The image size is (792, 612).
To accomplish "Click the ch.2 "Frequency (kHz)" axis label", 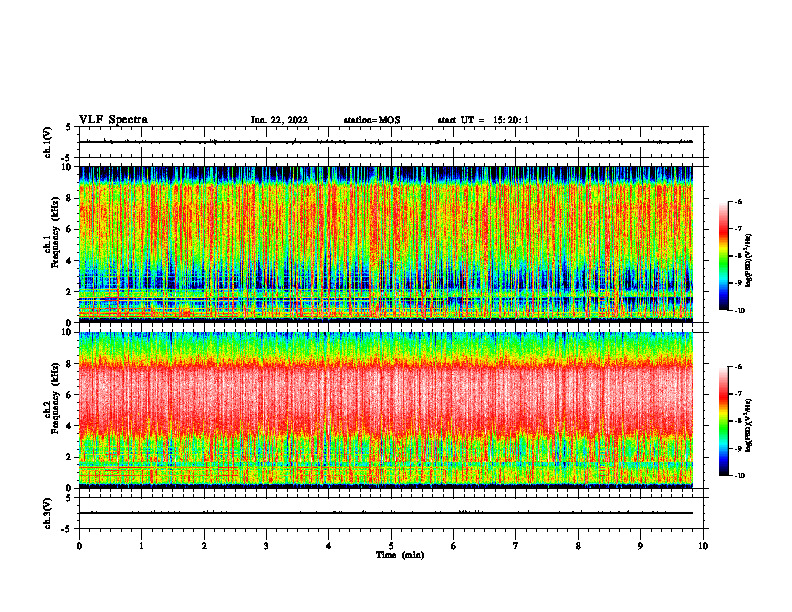I will 55,398.
